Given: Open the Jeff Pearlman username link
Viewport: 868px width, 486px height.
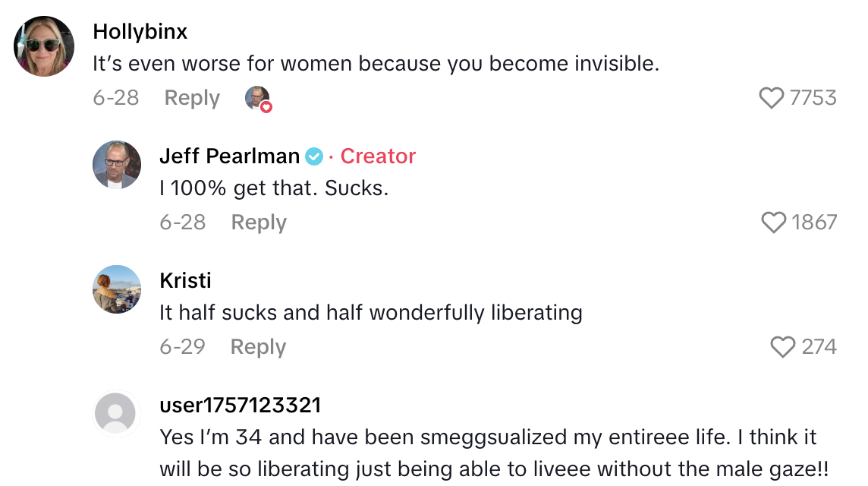Looking at the screenshot, I should click(229, 156).
